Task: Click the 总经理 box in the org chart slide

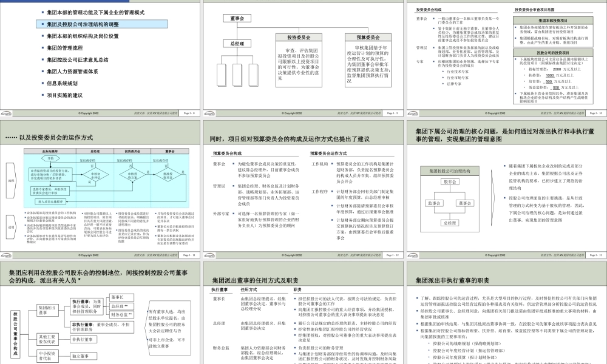Action: tap(237, 44)
